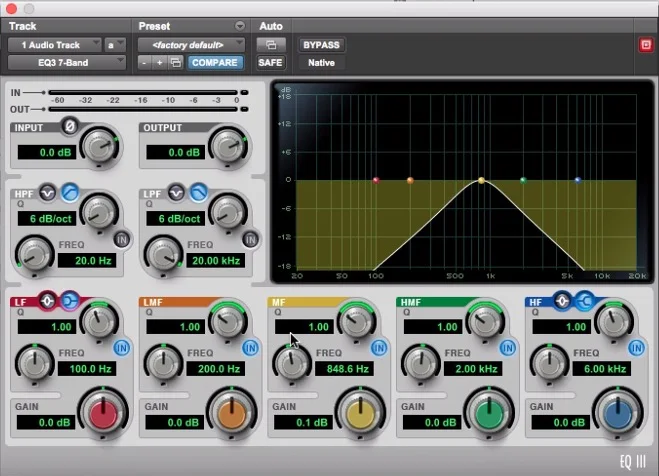Screen dimensions: 659x476
Task: Select HPF notch filter type icon
Action: [x=47, y=193]
